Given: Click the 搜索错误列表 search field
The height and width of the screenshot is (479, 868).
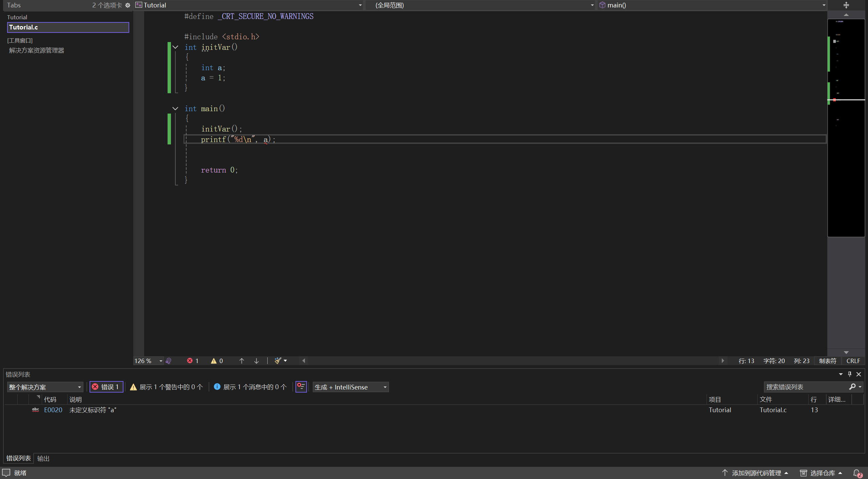Looking at the screenshot, I should [806, 387].
